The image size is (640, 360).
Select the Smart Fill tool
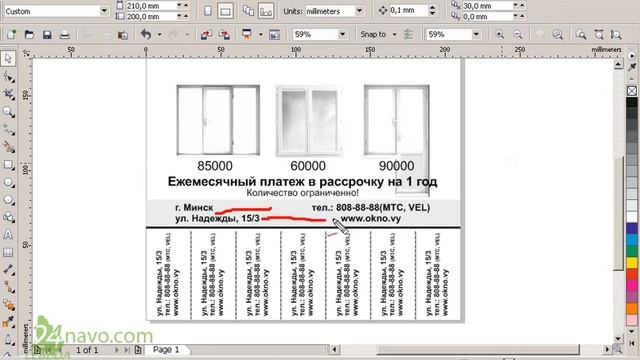click(8, 147)
